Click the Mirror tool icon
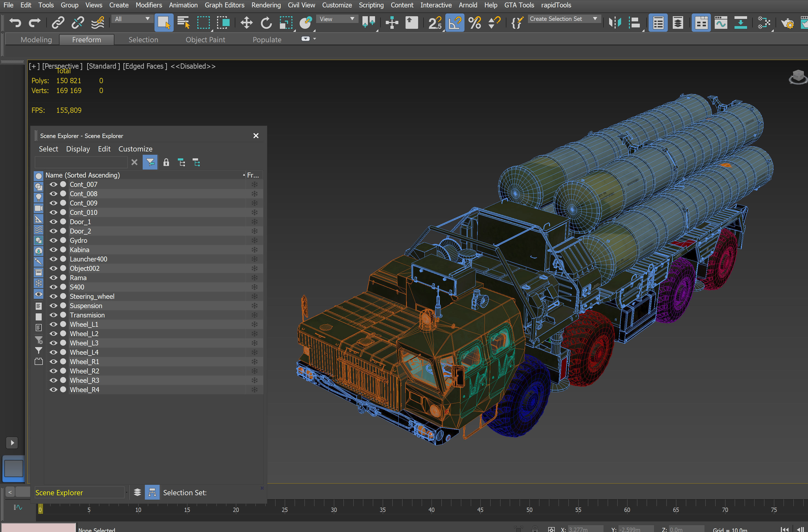808x532 pixels. [x=615, y=23]
